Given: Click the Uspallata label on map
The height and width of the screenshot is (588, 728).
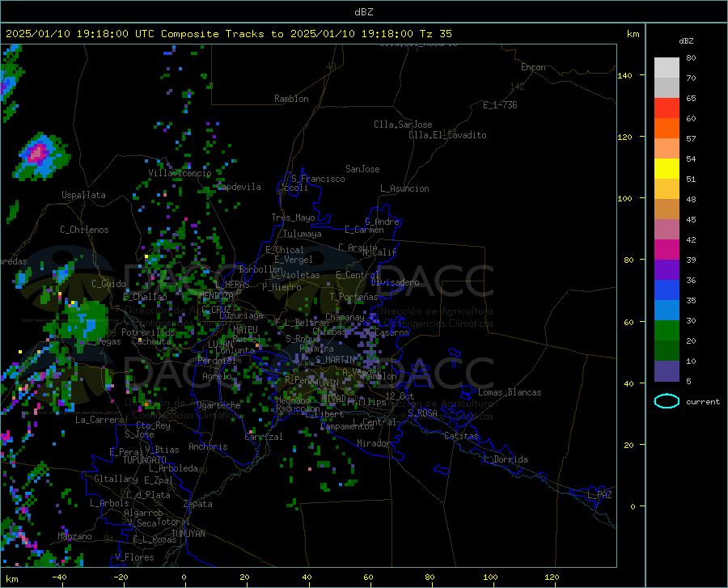Looking at the screenshot, I should (x=83, y=195).
